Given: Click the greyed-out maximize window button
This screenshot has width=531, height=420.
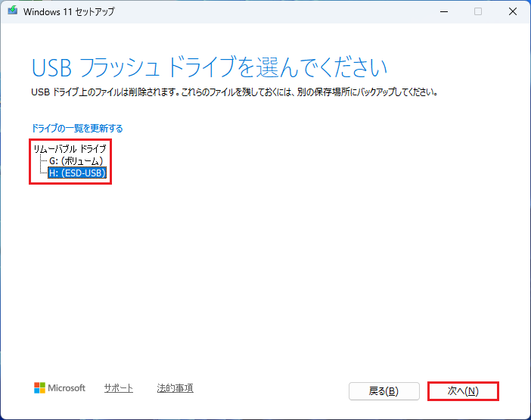Looking at the screenshot, I should [477, 11].
